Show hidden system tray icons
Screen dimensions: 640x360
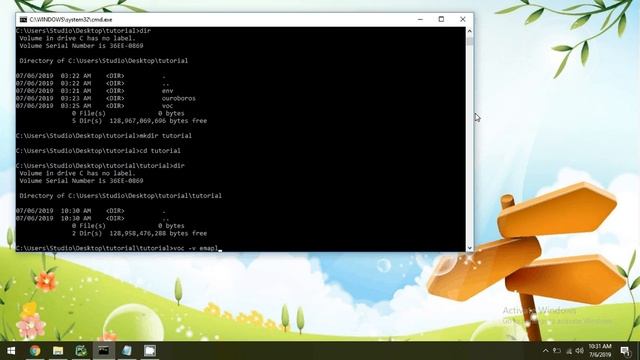(x=546, y=351)
